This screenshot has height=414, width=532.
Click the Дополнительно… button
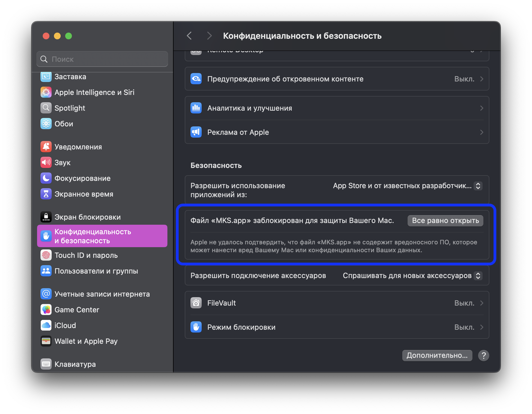click(x=437, y=356)
